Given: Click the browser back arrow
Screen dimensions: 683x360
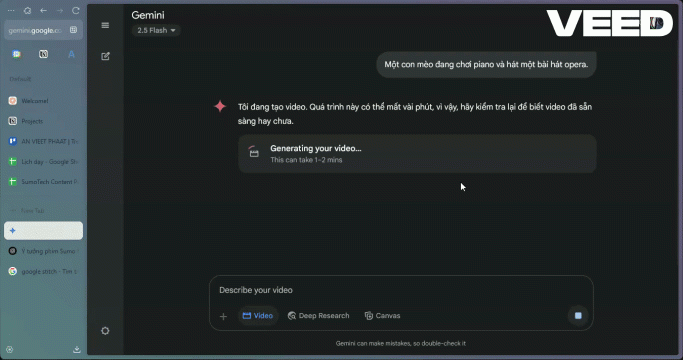Looking at the screenshot, I should coord(43,10).
